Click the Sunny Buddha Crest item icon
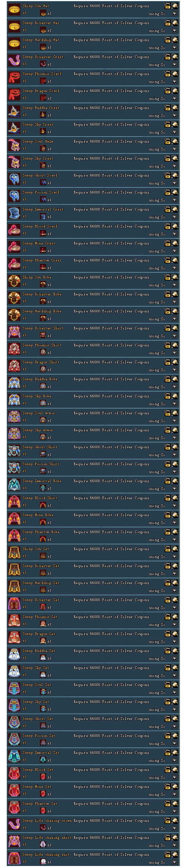Viewport: 187px width, 868px height. coord(14,111)
